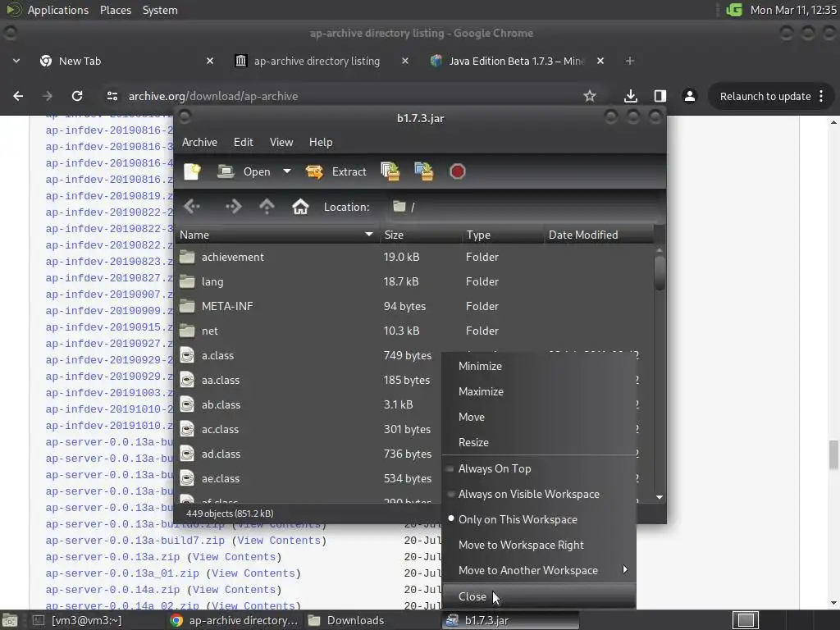
Task: Sort by the Name column header
Action: coord(277,235)
